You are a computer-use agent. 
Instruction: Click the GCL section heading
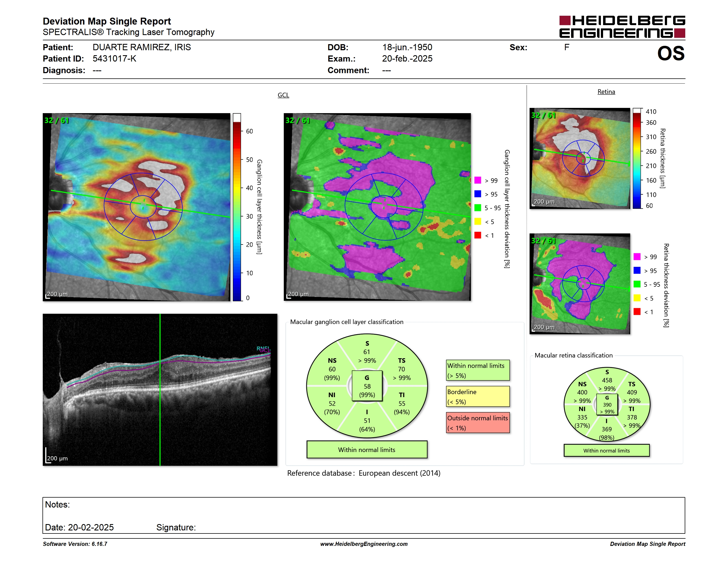[283, 95]
